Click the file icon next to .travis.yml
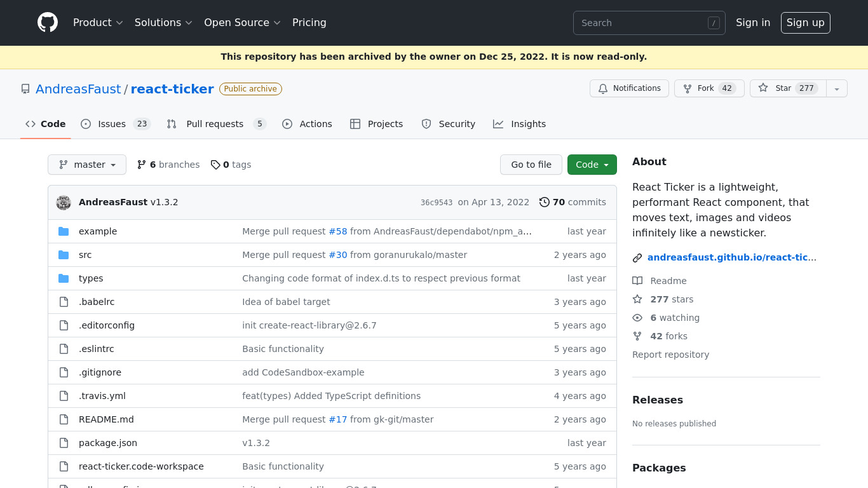 64,396
